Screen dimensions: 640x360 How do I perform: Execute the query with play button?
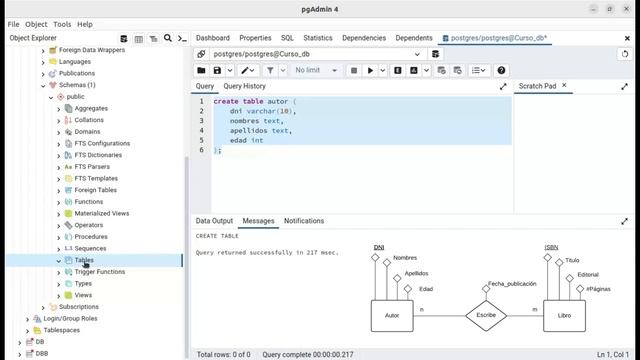click(370, 70)
